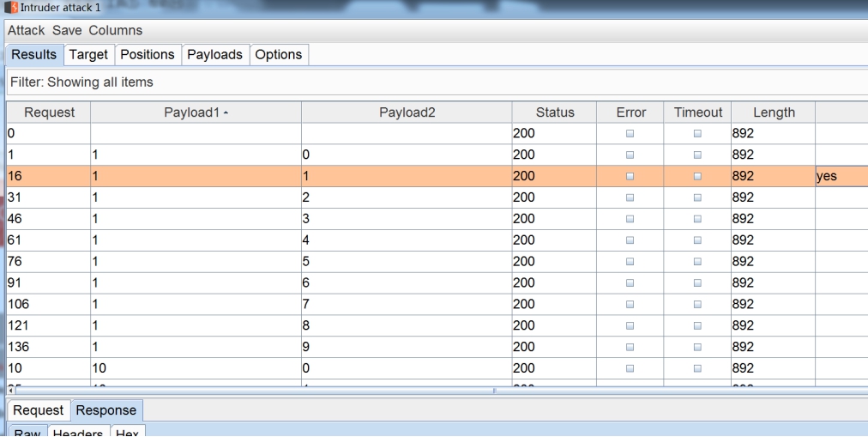Toggle Timeout checkbox in request 106 row
The height and width of the screenshot is (437, 868).
pyautogui.click(x=697, y=304)
